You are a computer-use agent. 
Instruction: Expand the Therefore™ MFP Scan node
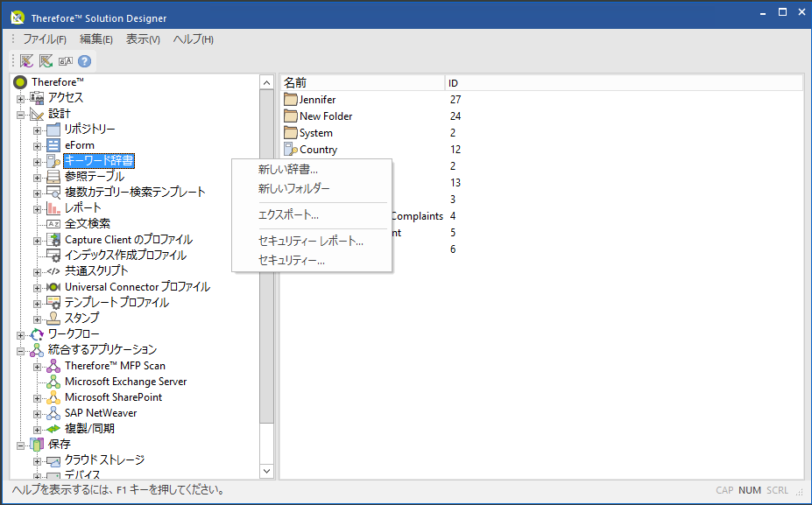(x=37, y=367)
